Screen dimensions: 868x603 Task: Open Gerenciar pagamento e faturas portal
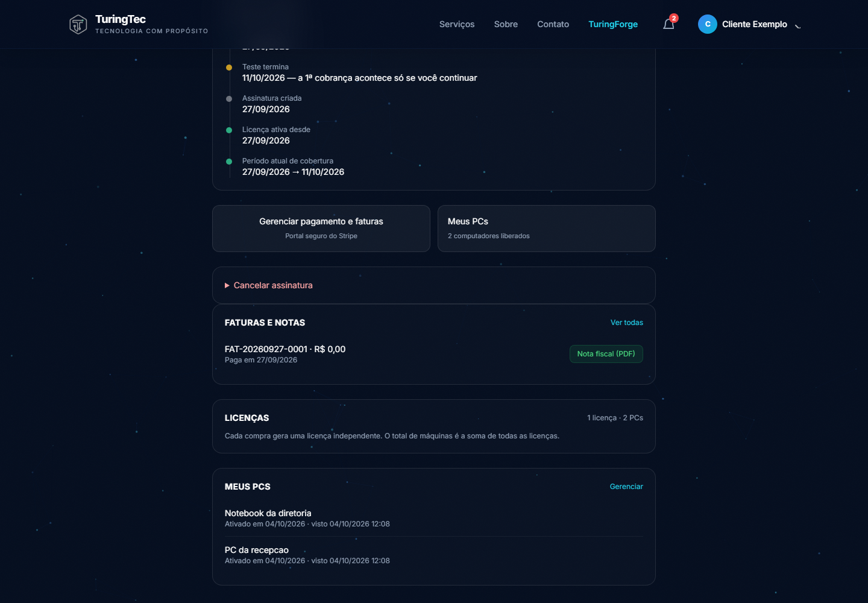[x=321, y=229]
